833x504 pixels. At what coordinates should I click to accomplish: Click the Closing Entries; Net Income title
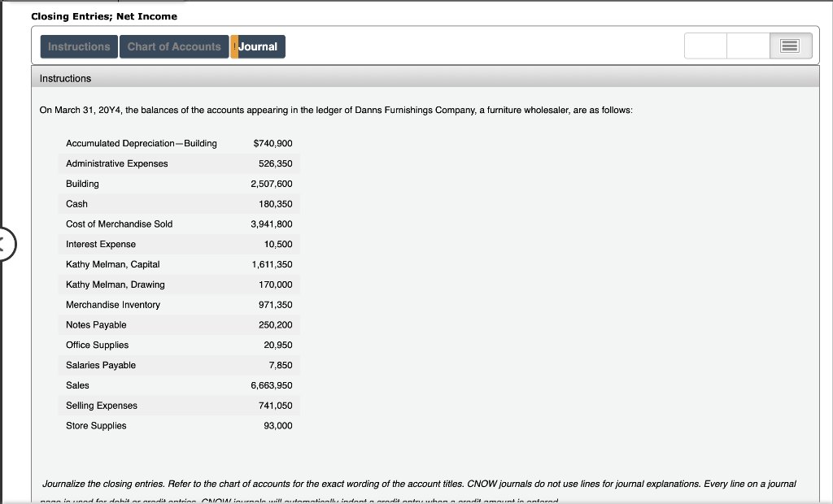click(x=102, y=15)
